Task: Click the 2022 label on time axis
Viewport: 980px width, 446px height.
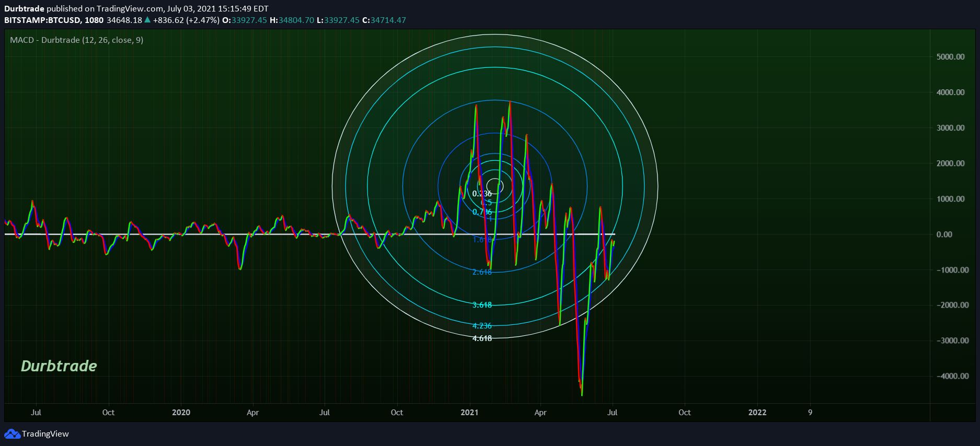Action: [757, 413]
